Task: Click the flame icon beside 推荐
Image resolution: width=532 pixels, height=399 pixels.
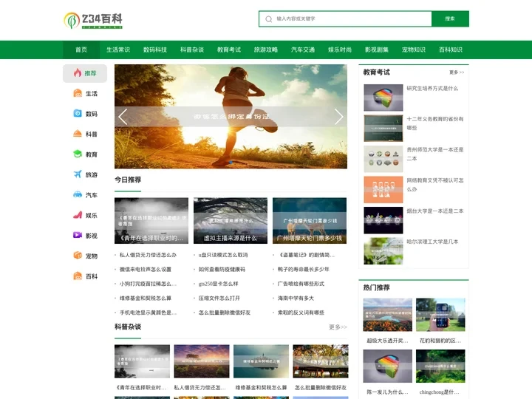Action: pyautogui.click(x=78, y=72)
